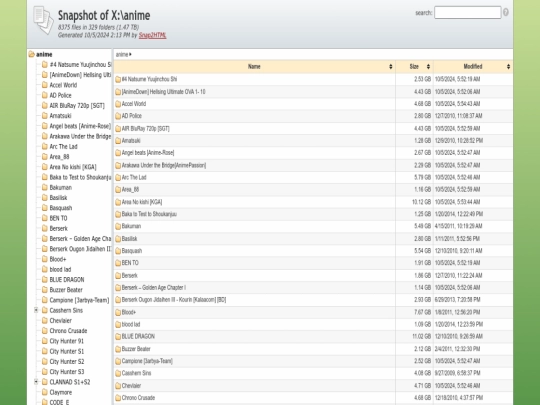Open AD Police folder in tree

[x=61, y=95]
